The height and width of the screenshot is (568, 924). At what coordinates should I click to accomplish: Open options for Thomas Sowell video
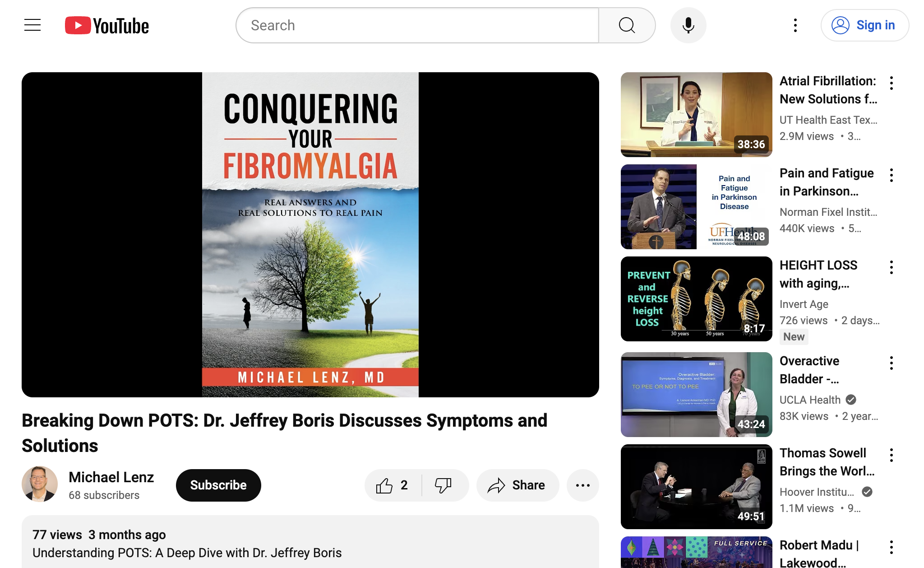892,455
